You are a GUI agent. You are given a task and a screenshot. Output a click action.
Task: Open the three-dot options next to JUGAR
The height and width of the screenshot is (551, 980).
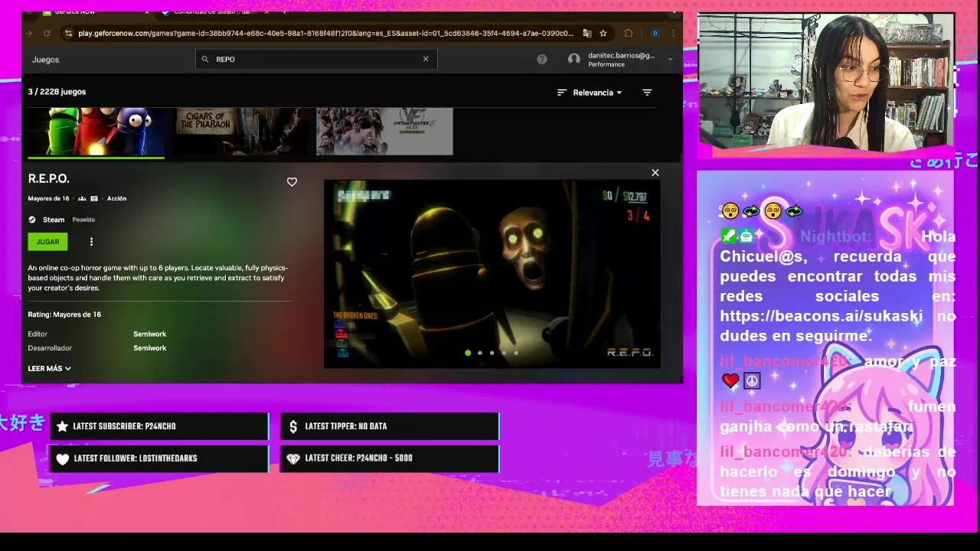pos(91,242)
